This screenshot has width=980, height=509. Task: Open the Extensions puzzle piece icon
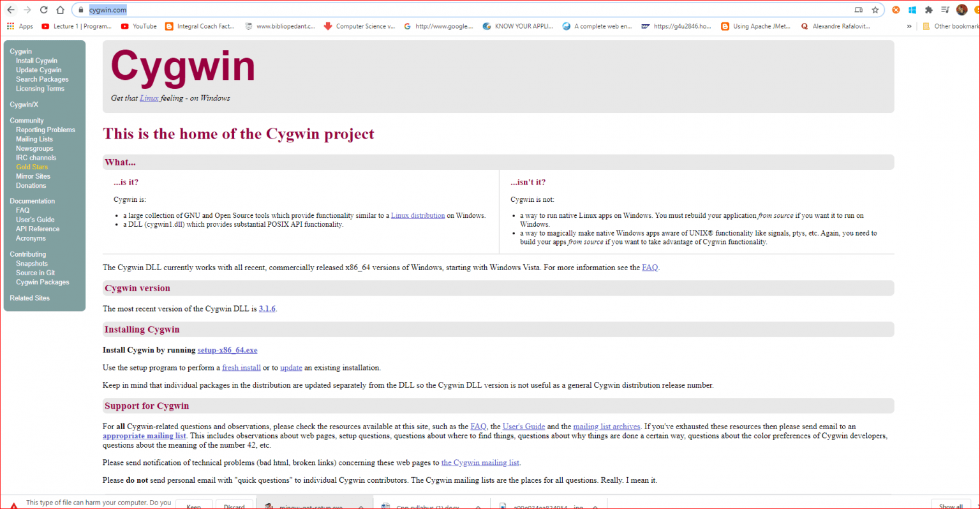(x=928, y=10)
